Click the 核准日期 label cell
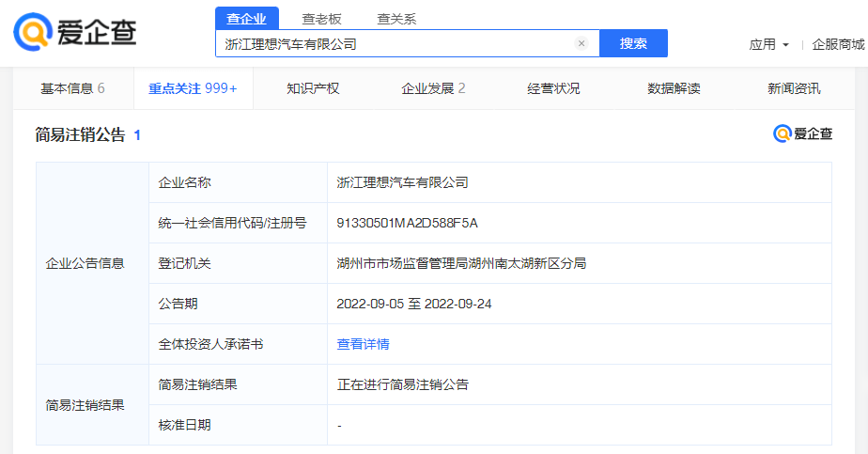The height and width of the screenshot is (454, 868). pos(238,425)
